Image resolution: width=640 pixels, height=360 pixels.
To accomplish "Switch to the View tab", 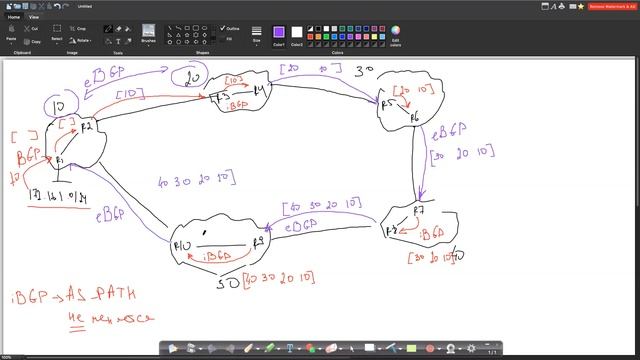I will click(x=34, y=17).
